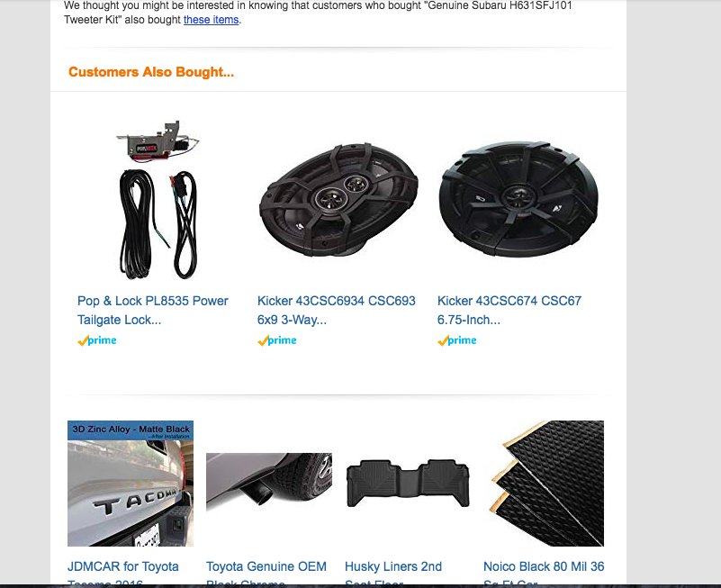This screenshot has height=588, width=721.
Task: Click the Noico black sound deadening mat image
Action: click(x=545, y=484)
